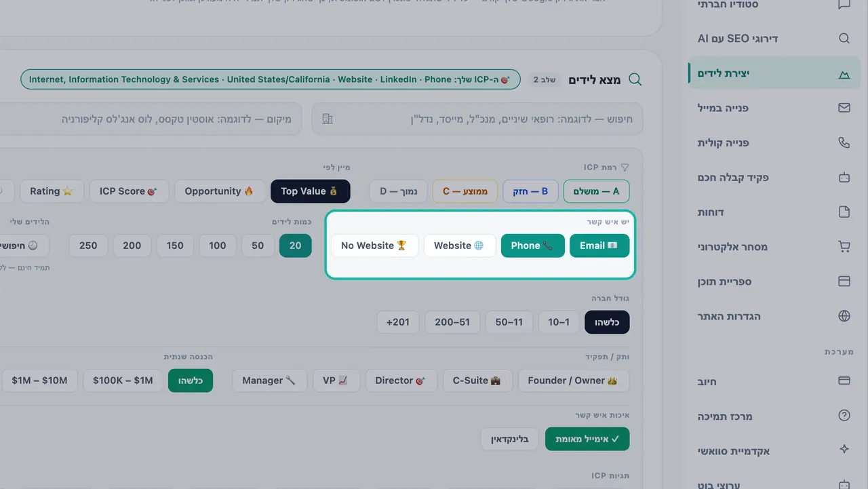
Task: Choose company size 50–11
Action: (509, 322)
